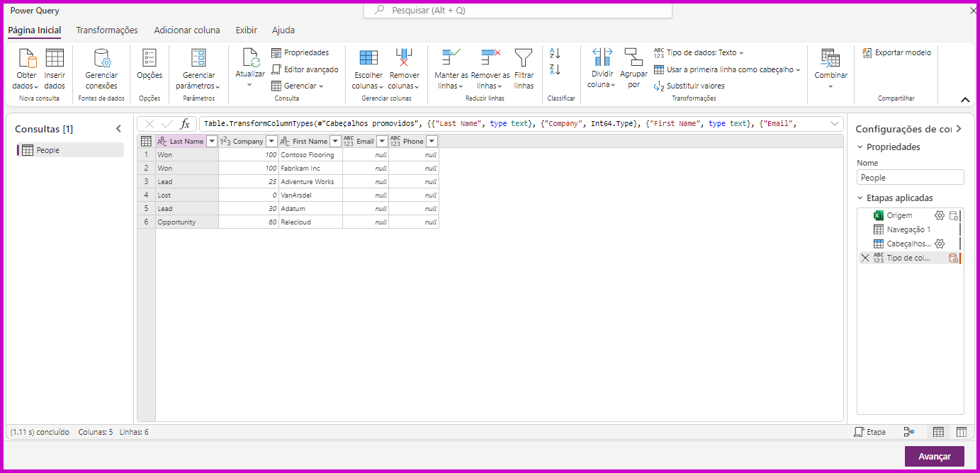Collapse the Propriedades section
The height and width of the screenshot is (473, 980).
point(860,147)
